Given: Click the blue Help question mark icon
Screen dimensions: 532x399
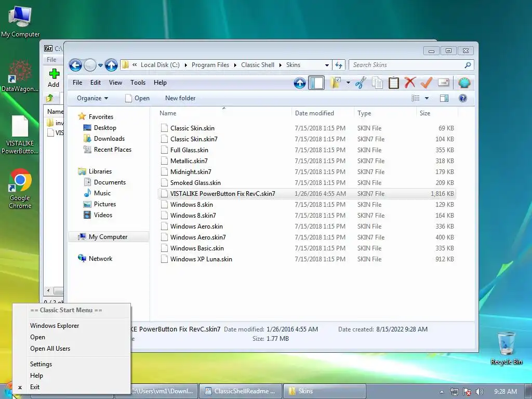Looking at the screenshot, I should point(462,98).
